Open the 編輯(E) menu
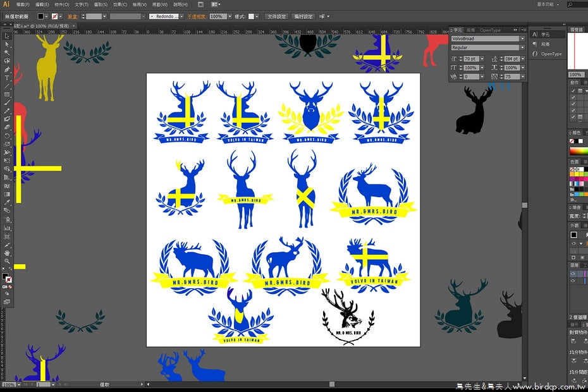The height and width of the screenshot is (392, 588). [x=42, y=4]
